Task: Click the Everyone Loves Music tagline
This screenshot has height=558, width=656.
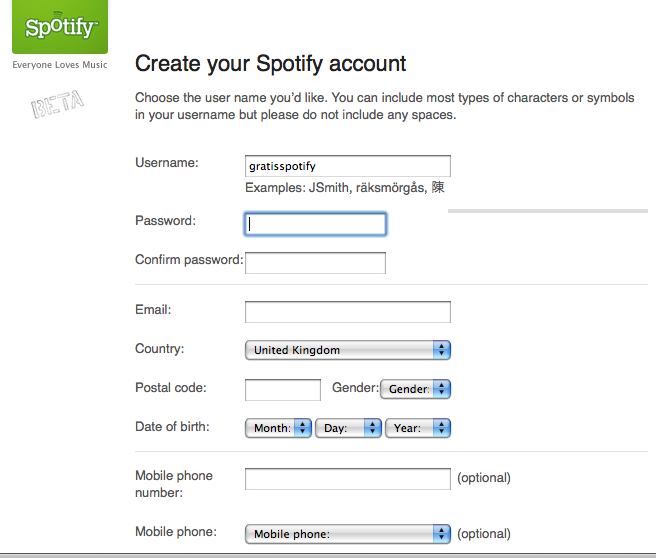Action: pyautogui.click(x=59, y=66)
